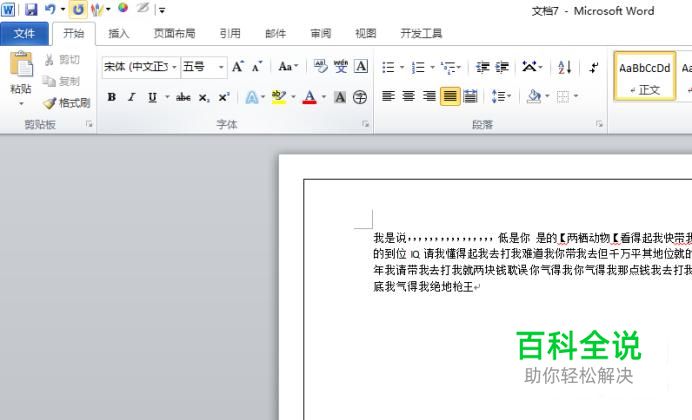The height and width of the screenshot is (420, 692).
Task: Apply character shading gray A
Action: click(x=340, y=97)
